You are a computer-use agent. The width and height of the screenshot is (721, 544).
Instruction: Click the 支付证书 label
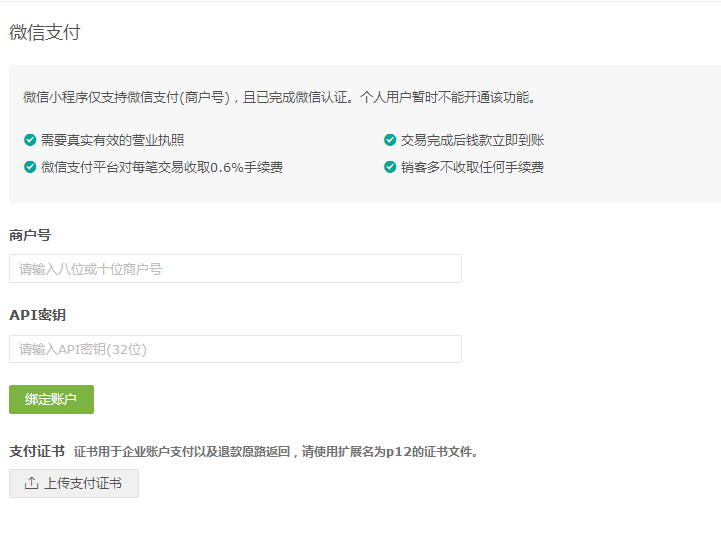click(37, 451)
